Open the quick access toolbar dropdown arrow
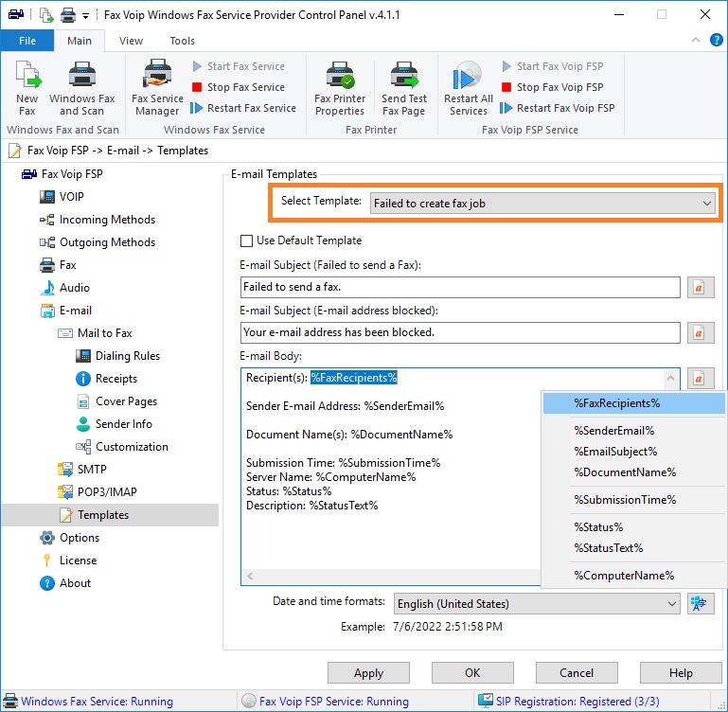This screenshot has height=712, width=728. coord(85,16)
